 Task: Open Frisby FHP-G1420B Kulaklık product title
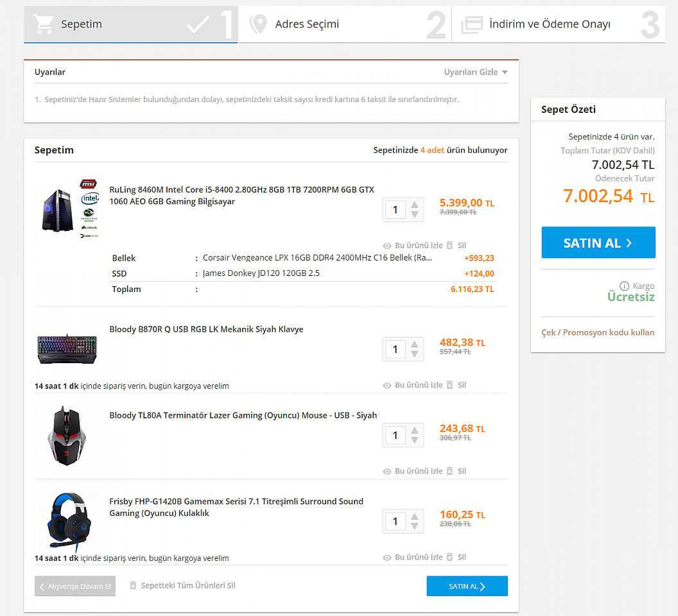(236, 507)
